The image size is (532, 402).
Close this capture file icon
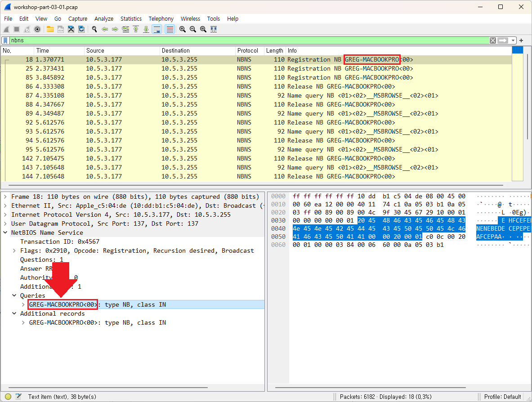pos(71,29)
